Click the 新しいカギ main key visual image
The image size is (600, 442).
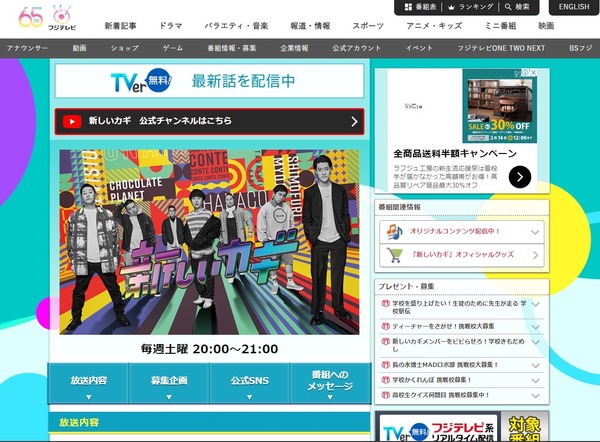click(209, 242)
